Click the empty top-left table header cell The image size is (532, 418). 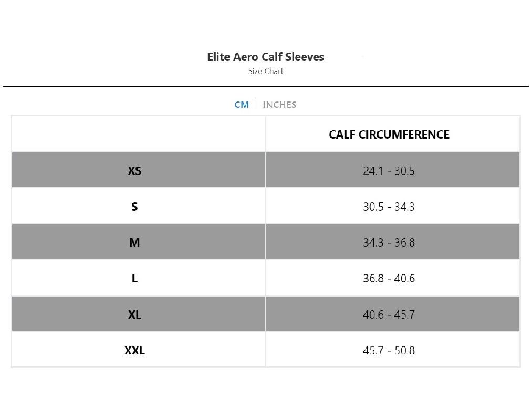pyautogui.click(x=139, y=134)
